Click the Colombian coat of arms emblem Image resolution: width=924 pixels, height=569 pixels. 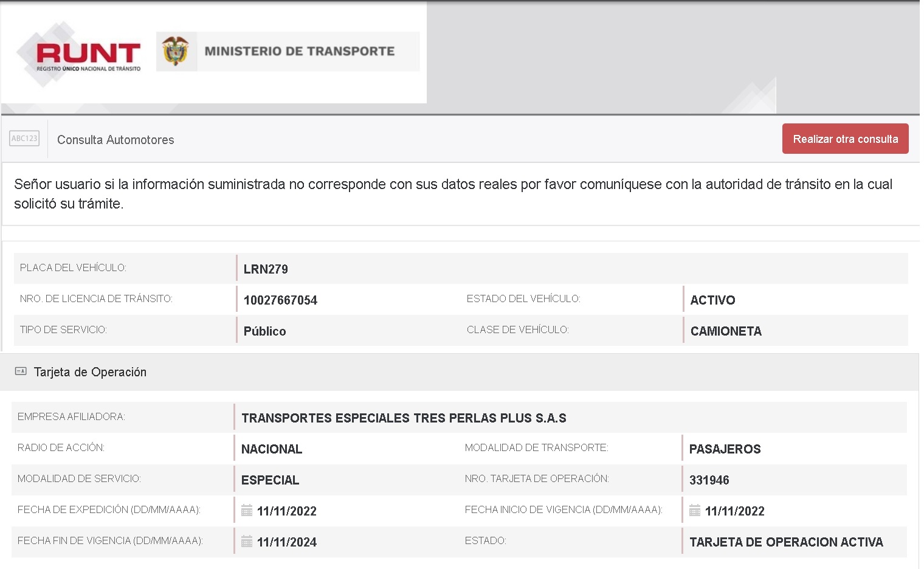tap(176, 51)
